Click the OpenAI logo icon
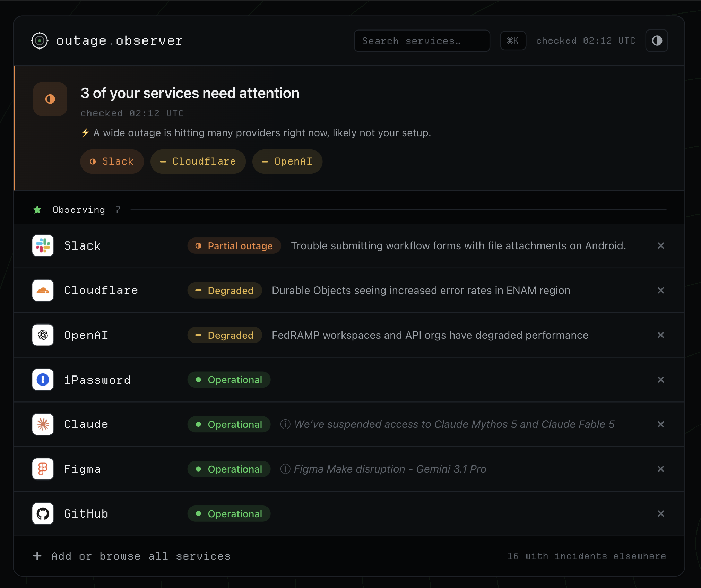Viewport: 701px width, 588px height. [x=43, y=335]
